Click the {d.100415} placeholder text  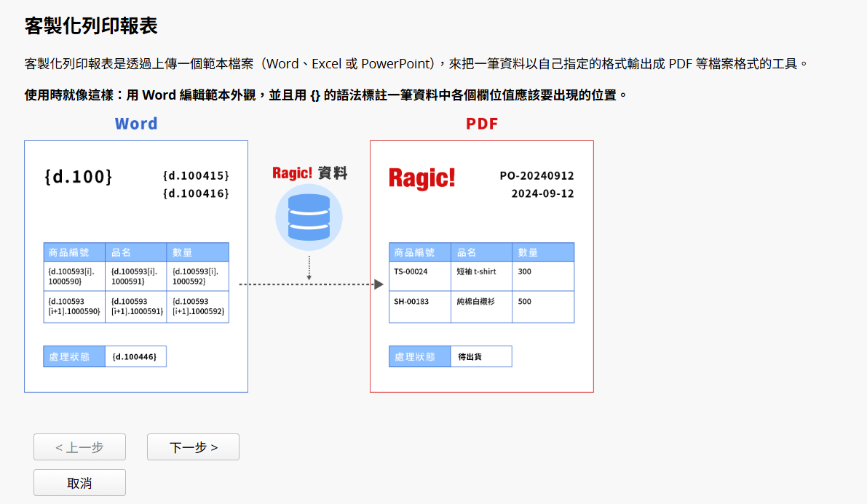point(196,176)
